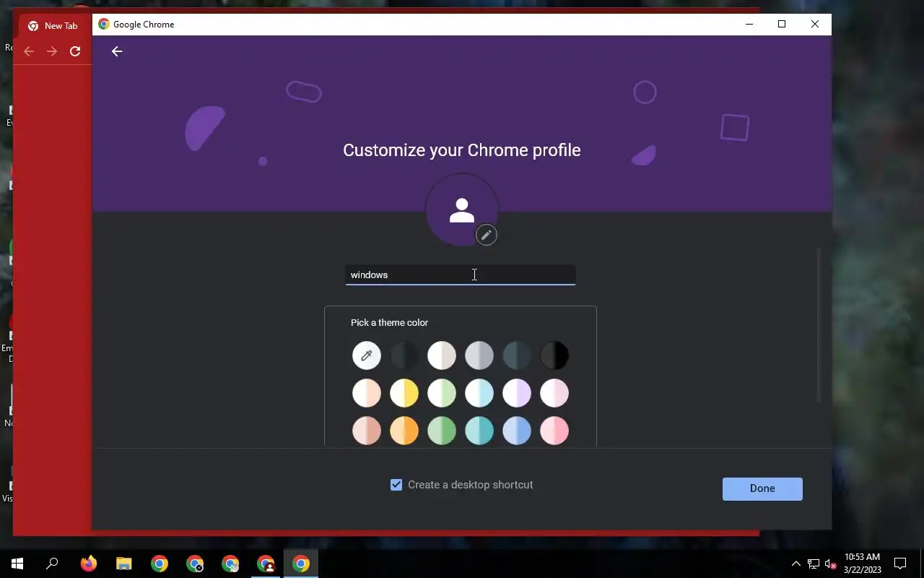Click the profile avatar circle
The height and width of the screenshot is (578, 924).
[x=462, y=210]
